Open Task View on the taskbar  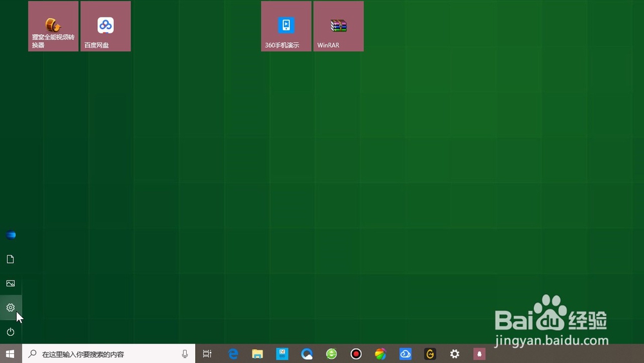(207, 353)
